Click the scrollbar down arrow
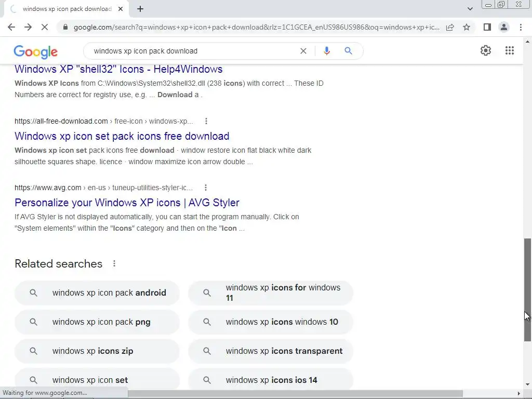This screenshot has width=532, height=399. point(527,385)
